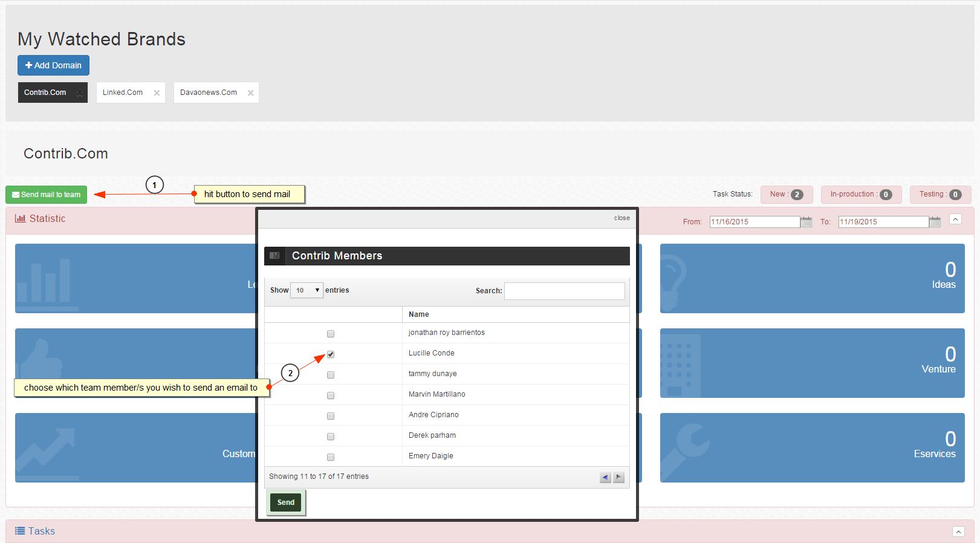
Task: Open In-production task status badge
Action: tap(861, 194)
